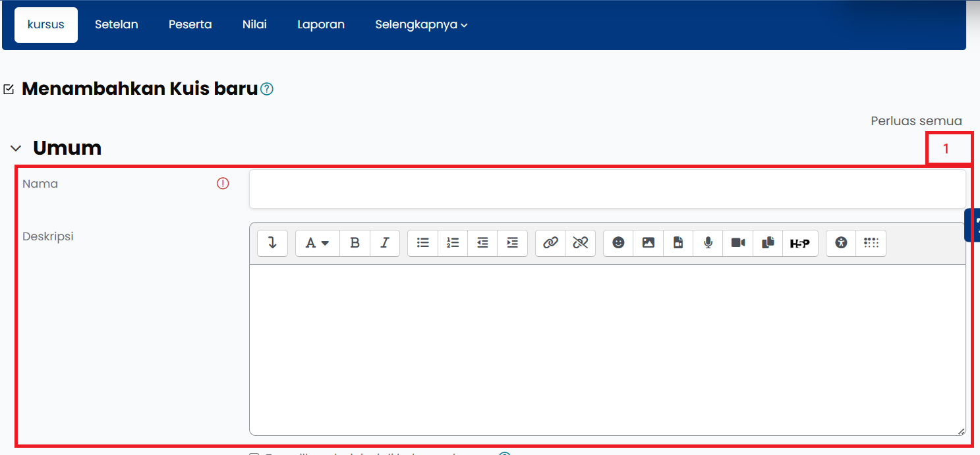980x455 pixels.
Task: Click the Perluas semua link
Action: 916,121
